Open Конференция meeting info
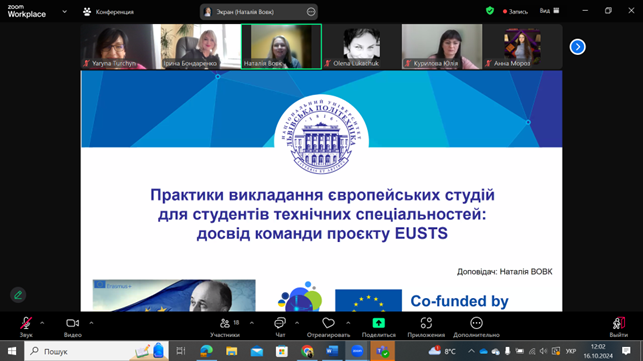 [x=109, y=12]
